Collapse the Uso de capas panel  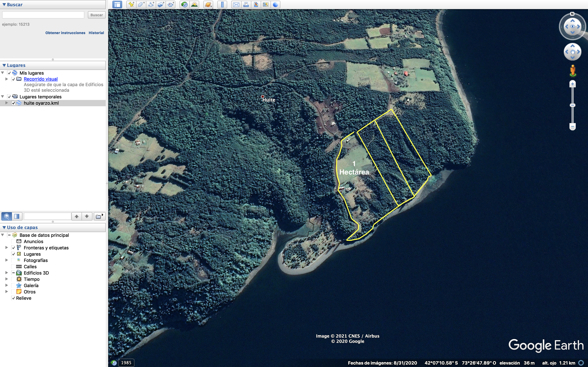4,227
